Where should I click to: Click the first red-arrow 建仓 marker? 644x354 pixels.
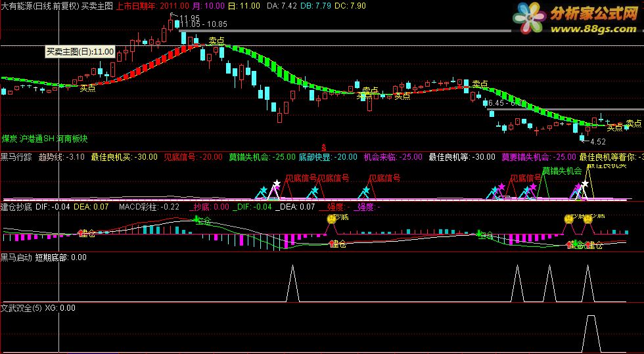coord(80,233)
